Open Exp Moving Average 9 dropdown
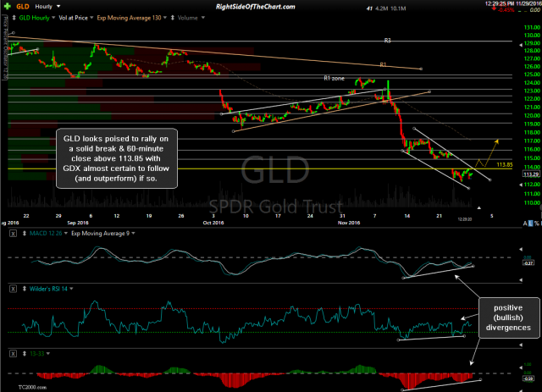The width and height of the screenshot is (542, 392). [133, 234]
